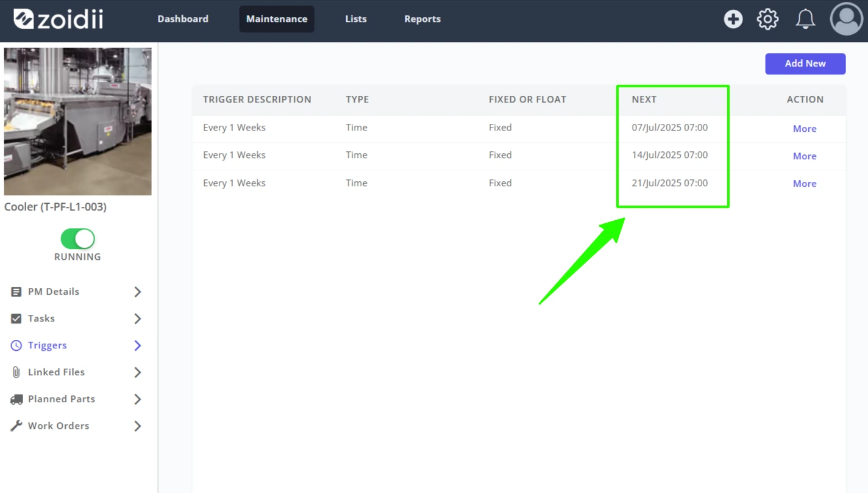The width and height of the screenshot is (868, 493).
Task: Open the notifications bell
Action: click(806, 19)
